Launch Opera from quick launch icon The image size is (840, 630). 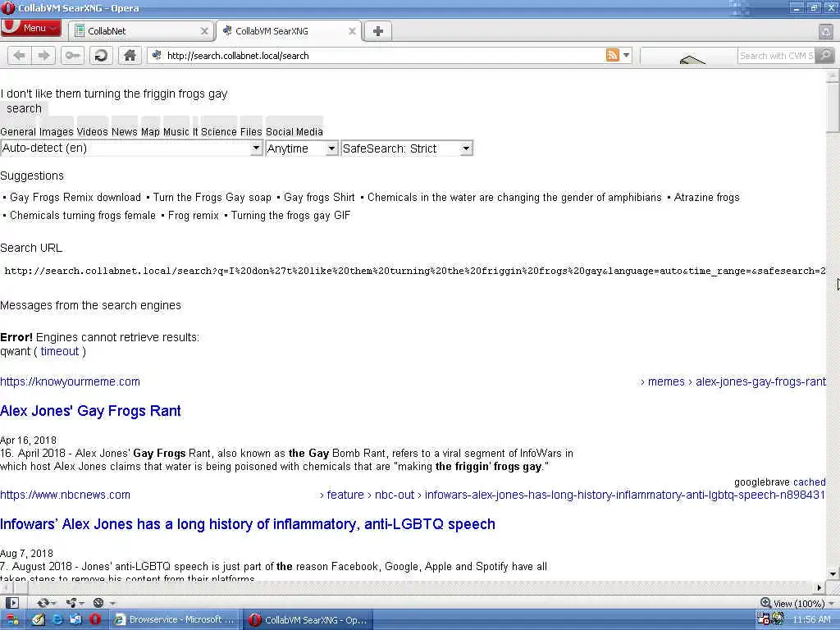[x=95, y=620]
